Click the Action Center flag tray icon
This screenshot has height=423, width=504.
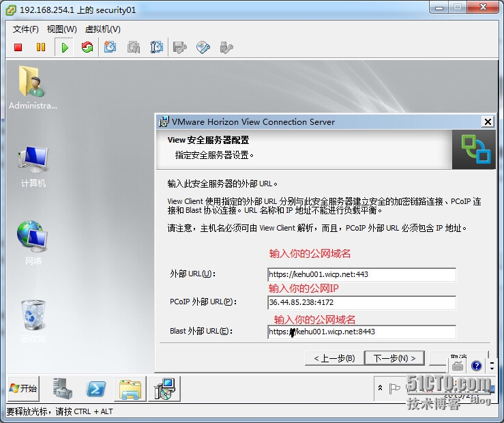394,389
